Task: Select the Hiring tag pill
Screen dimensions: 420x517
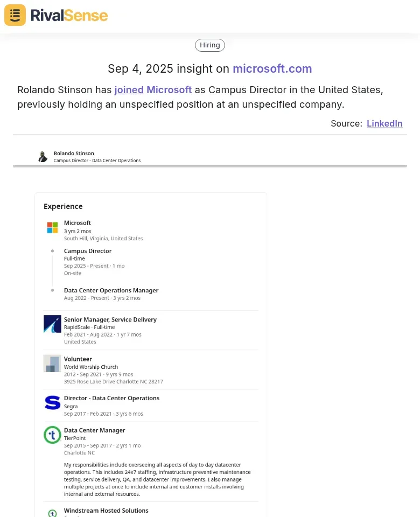Action: pyautogui.click(x=210, y=45)
